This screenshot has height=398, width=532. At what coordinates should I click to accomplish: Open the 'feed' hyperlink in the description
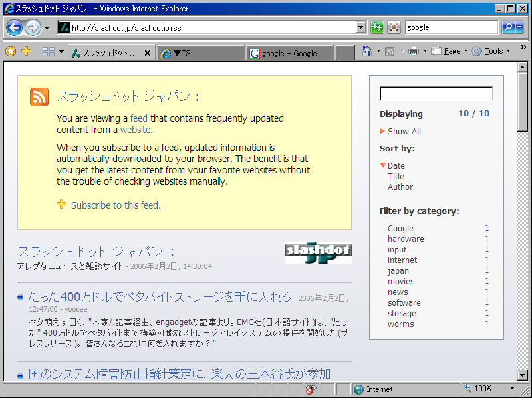pos(139,118)
